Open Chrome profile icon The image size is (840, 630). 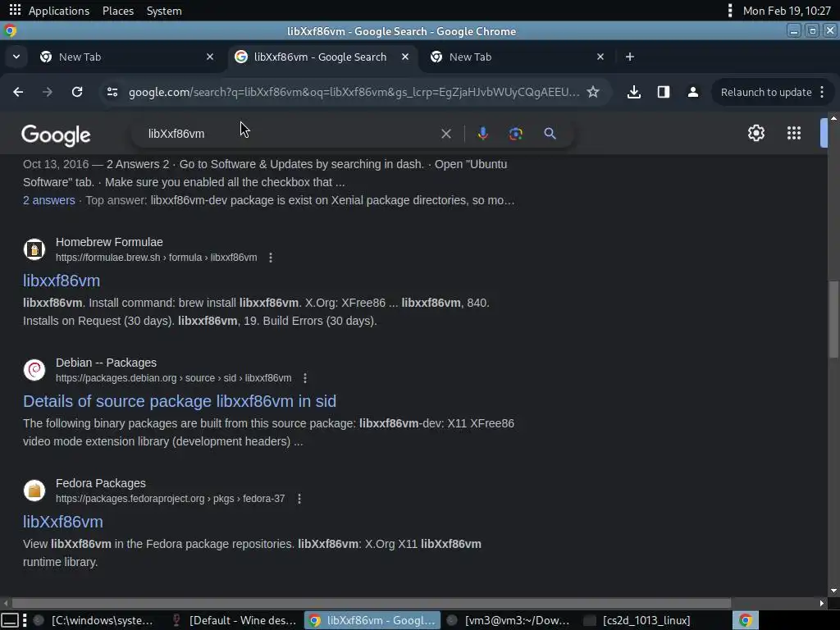(x=692, y=92)
